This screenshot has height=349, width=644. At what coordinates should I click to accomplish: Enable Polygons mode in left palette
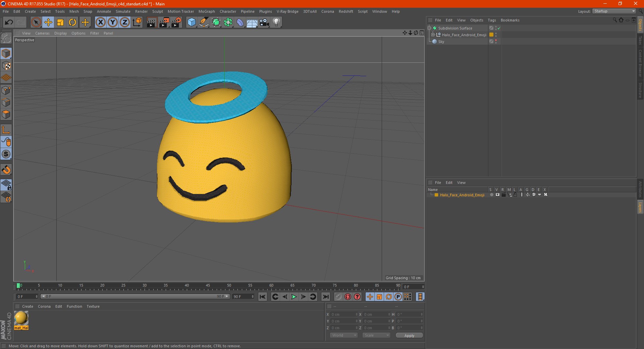tap(6, 114)
